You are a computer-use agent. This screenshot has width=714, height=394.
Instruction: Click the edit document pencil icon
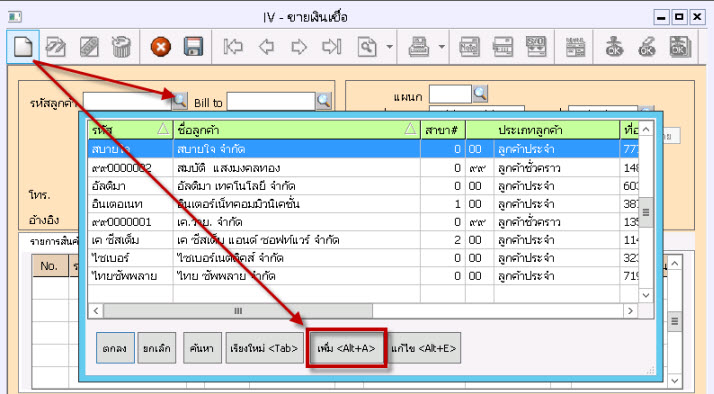pos(56,46)
